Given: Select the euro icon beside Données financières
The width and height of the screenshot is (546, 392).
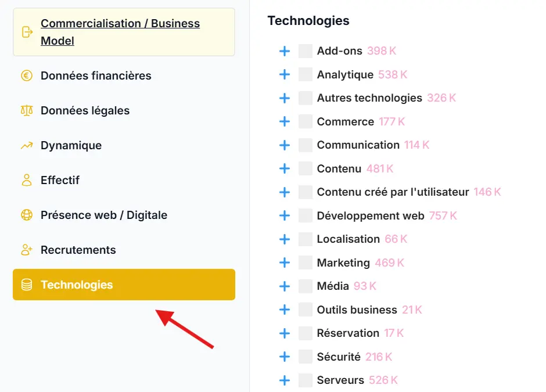Looking at the screenshot, I should coord(26,75).
